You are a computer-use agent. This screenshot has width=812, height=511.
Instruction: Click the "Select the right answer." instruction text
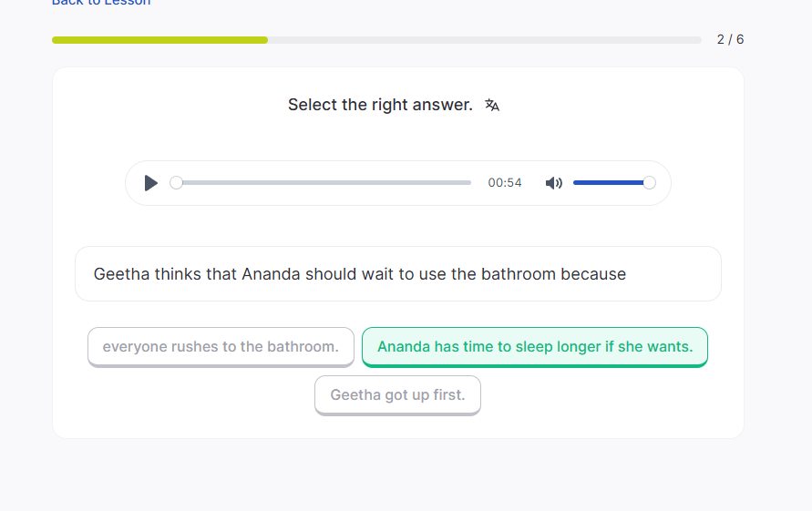380,105
